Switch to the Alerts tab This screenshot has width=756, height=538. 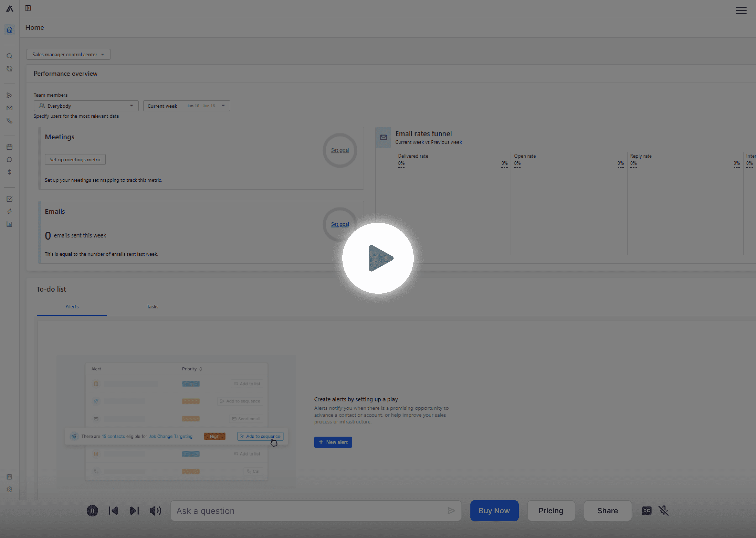point(72,307)
